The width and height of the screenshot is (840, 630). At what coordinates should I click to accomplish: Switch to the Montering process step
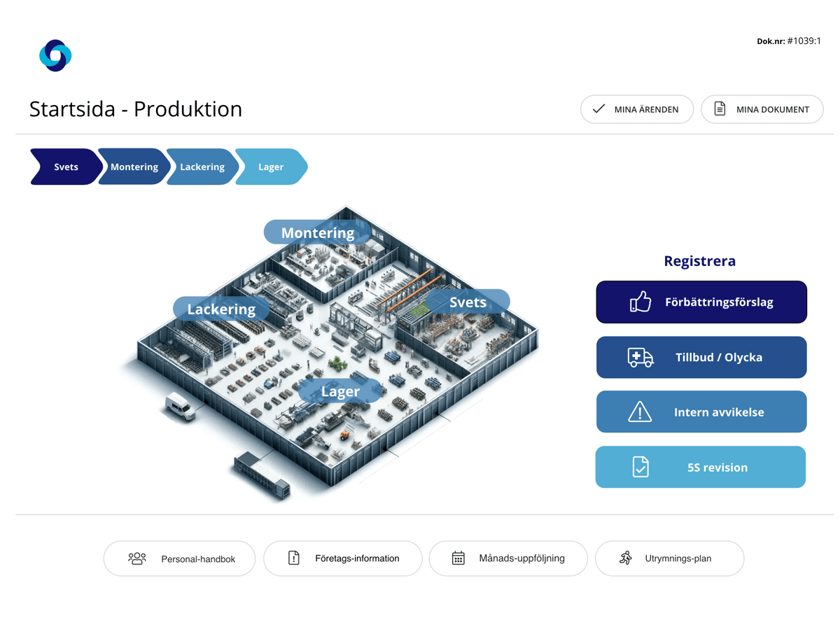pyautogui.click(x=134, y=167)
